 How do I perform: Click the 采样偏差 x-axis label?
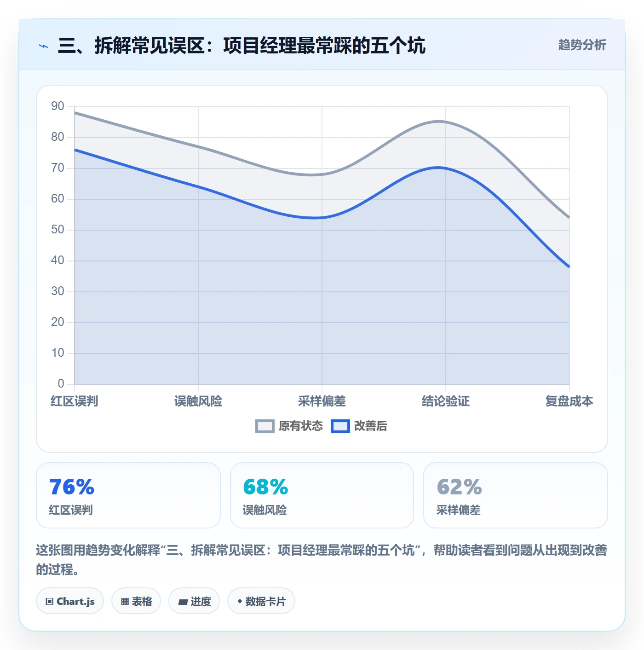tap(322, 401)
